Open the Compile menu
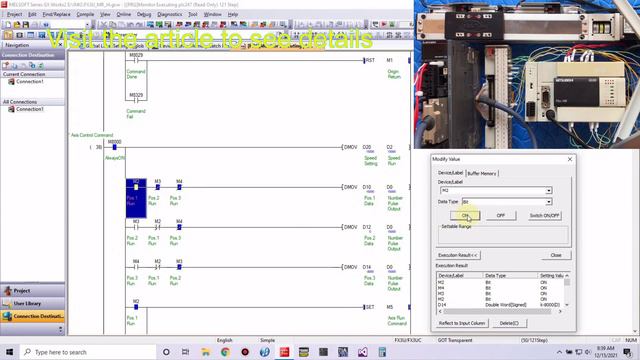The width and height of the screenshot is (640, 360). coord(85,14)
